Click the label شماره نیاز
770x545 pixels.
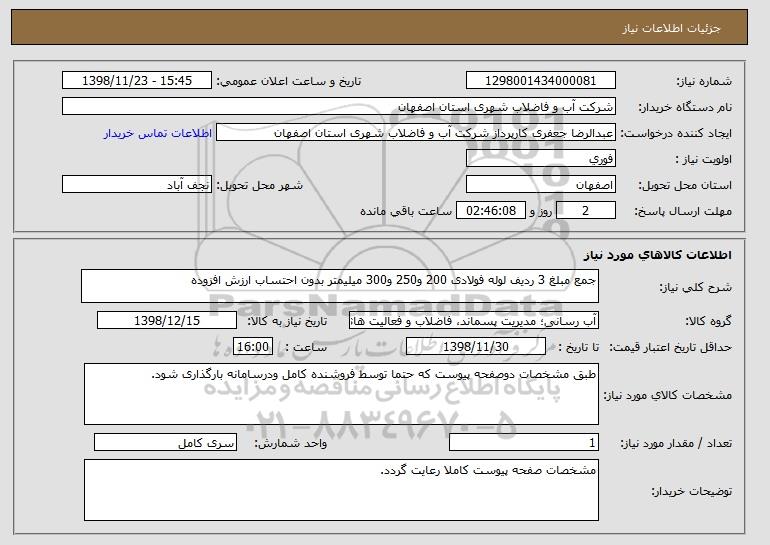tap(705, 82)
